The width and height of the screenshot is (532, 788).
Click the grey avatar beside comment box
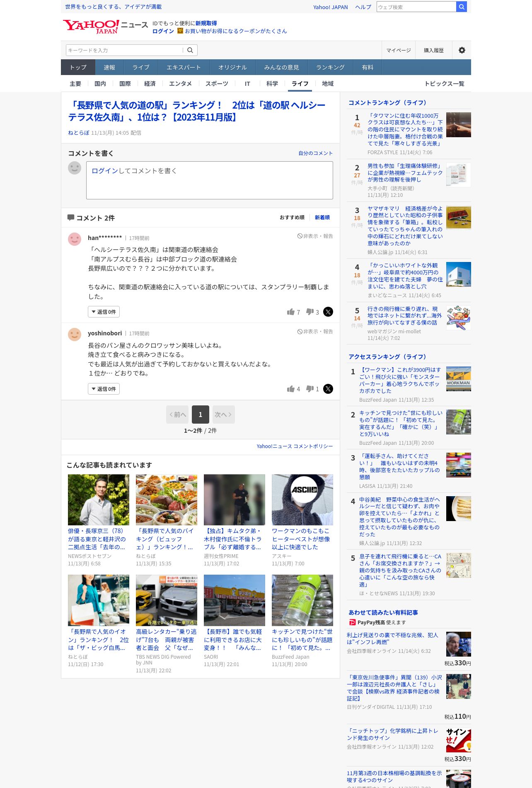tap(75, 168)
